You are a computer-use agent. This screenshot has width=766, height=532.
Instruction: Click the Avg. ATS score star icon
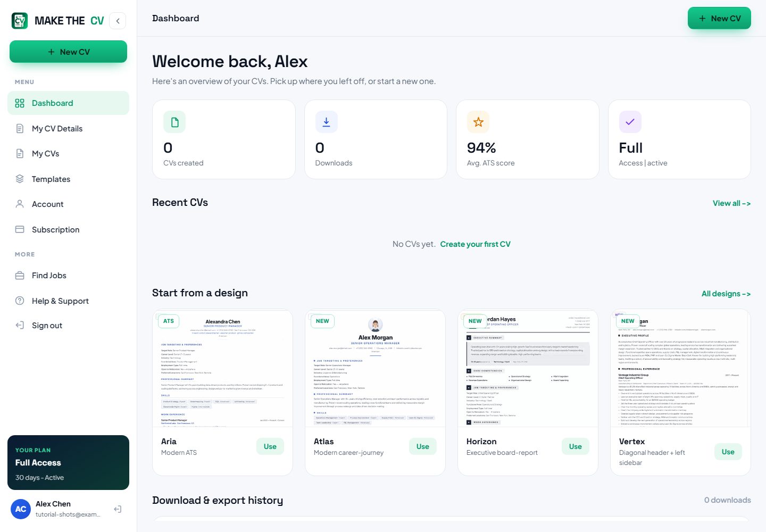[x=478, y=122]
